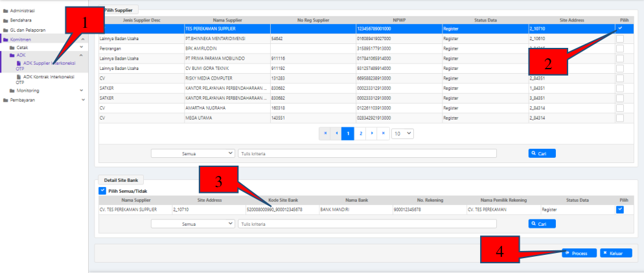The width and height of the screenshot is (644, 273).
Task: Open the rows-per-page dropdown showing 10
Action: click(402, 133)
